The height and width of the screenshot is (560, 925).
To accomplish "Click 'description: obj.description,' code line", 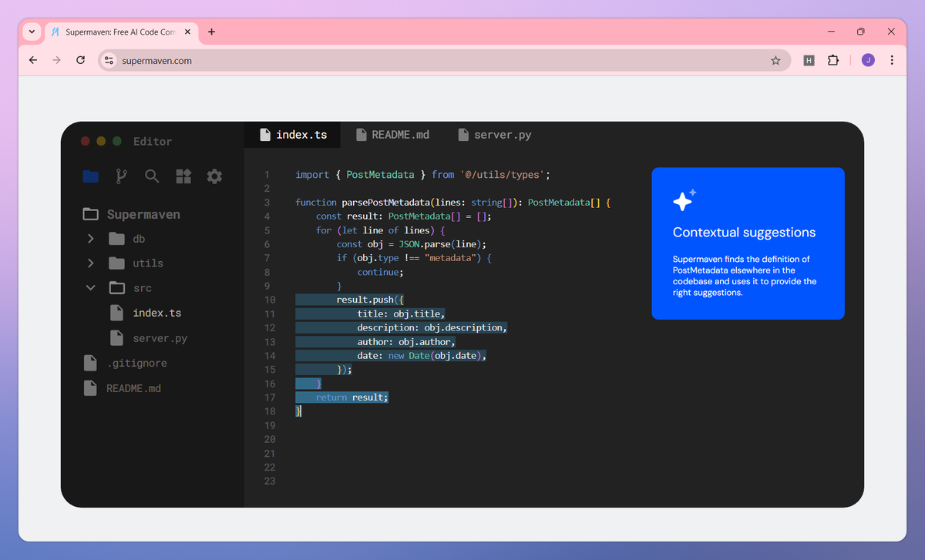I will tap(432, 327).
